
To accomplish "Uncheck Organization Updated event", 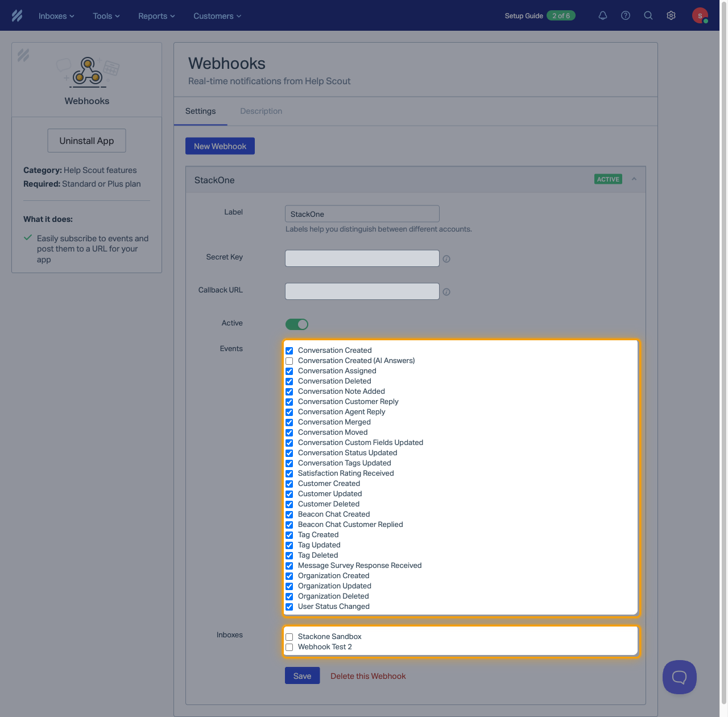I will [289, 586].
